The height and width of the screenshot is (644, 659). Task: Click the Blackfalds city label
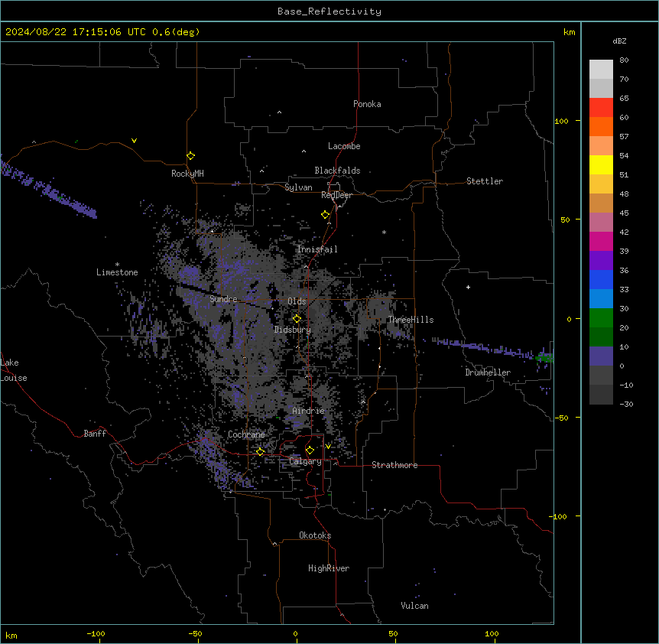337,171
